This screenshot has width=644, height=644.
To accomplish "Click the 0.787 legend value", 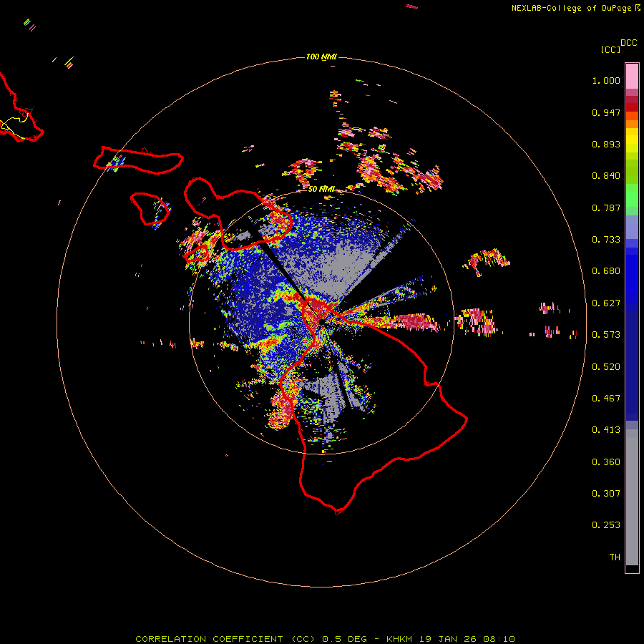I will click(606, 208).
